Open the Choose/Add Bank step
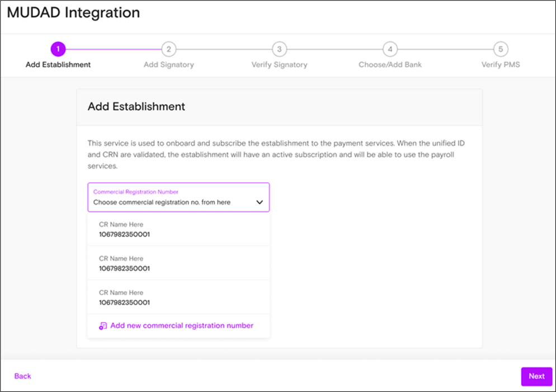The image size is (556, 392). tap(390, 64)
